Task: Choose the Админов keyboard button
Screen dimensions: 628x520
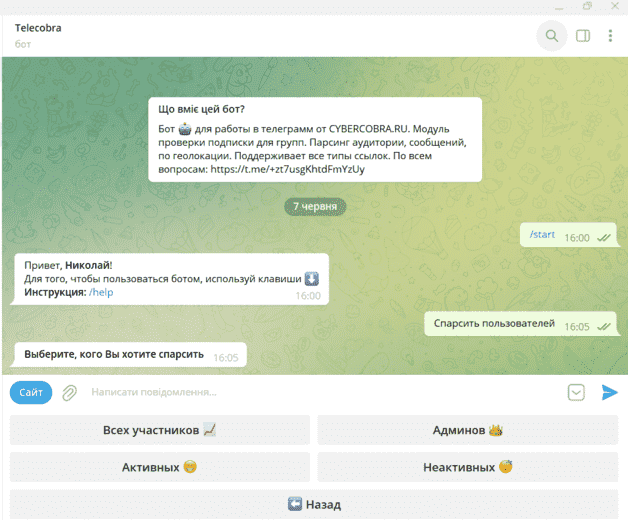Action: (x=467, y=430)
